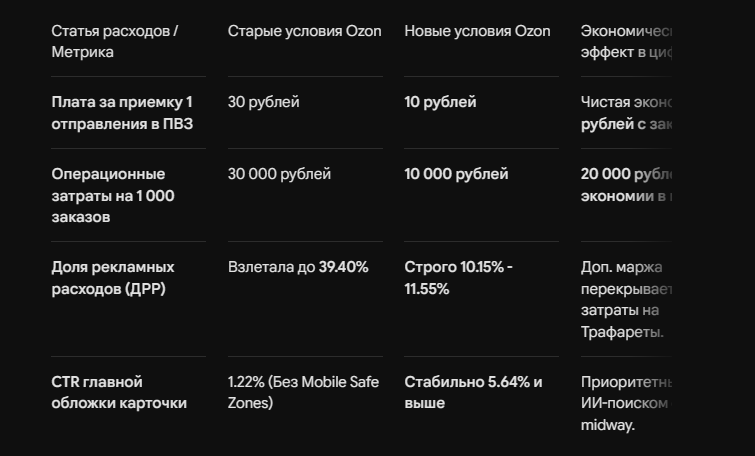Select the 'Операционные затраты на 1 000 заказов' label
This screenshot has height=456, width=755.
click(113, 195)
